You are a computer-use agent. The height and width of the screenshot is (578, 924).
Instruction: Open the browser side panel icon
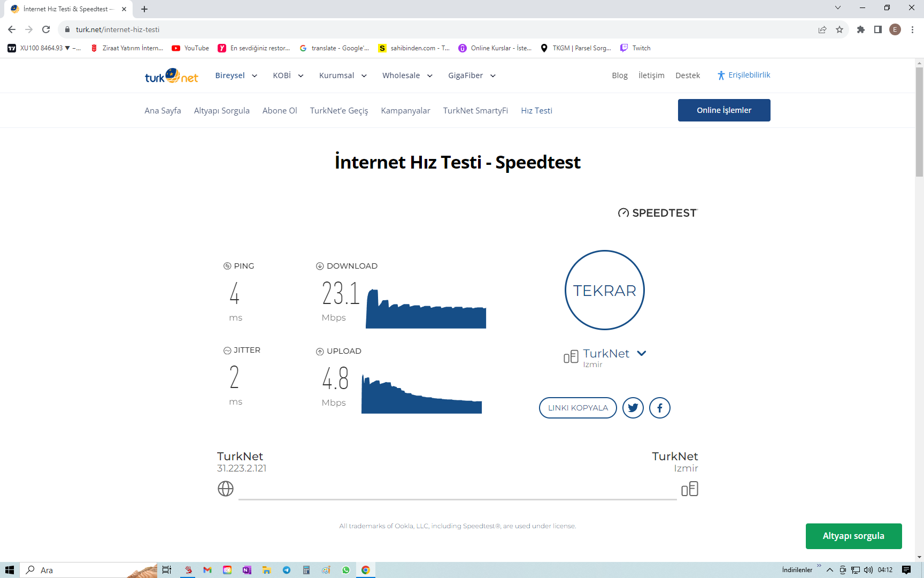click(878, 29)
